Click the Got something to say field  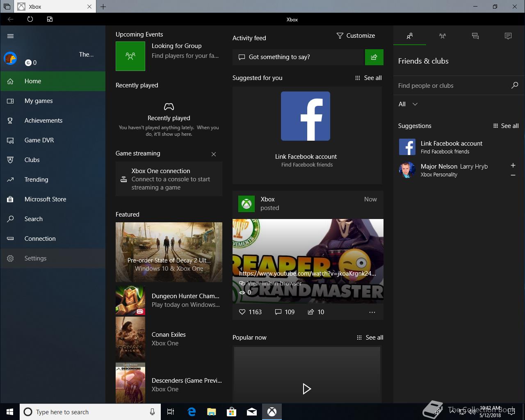click(299, 57)
